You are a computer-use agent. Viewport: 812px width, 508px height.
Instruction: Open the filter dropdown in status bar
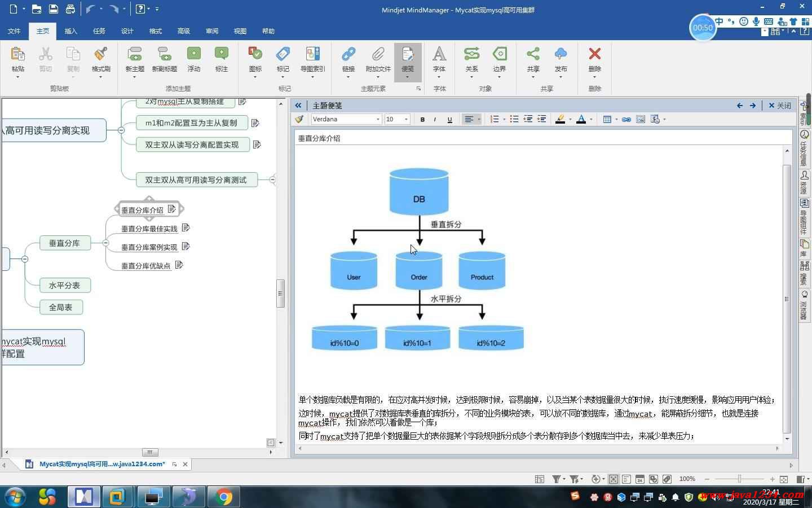(x=563, y=479)
